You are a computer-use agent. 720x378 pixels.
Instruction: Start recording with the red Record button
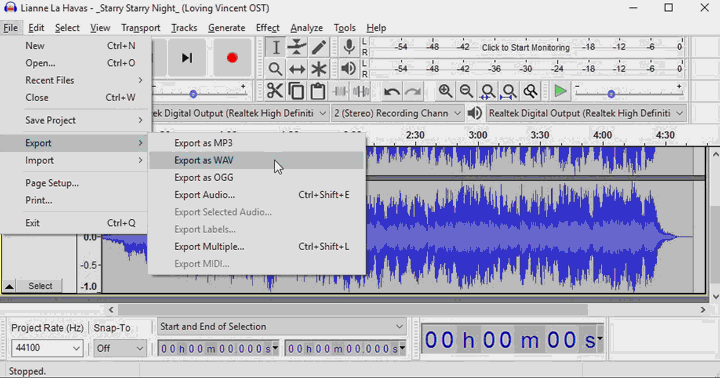click(232, 58)
